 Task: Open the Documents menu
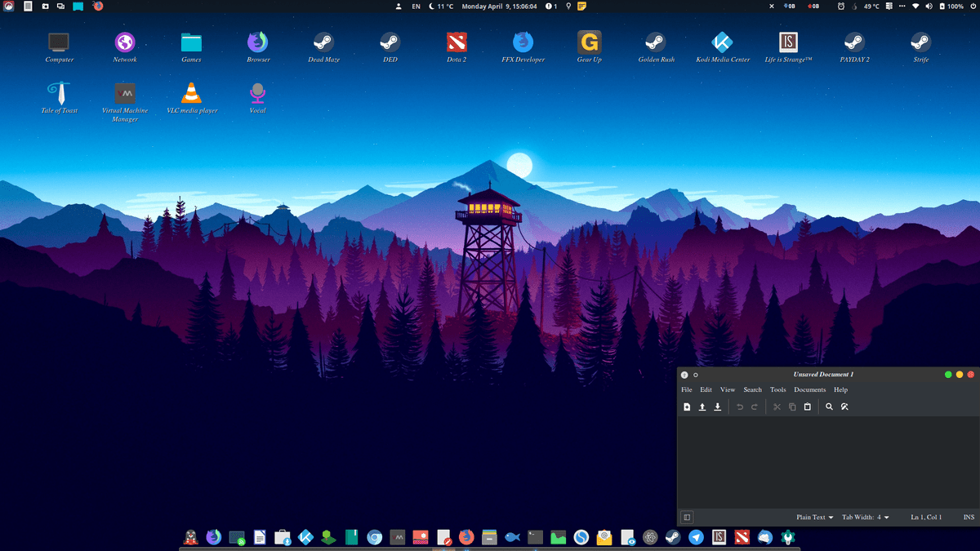click(809, 389)
